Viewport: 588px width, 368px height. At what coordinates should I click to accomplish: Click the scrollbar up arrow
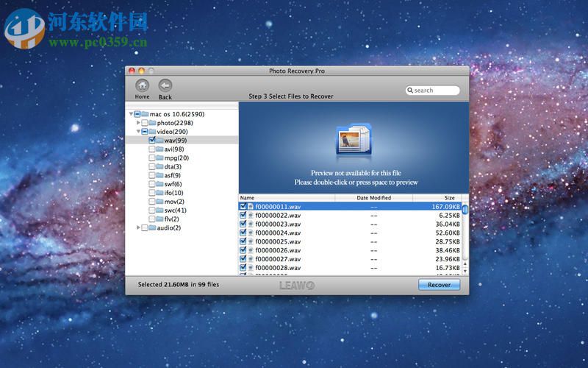465,264
